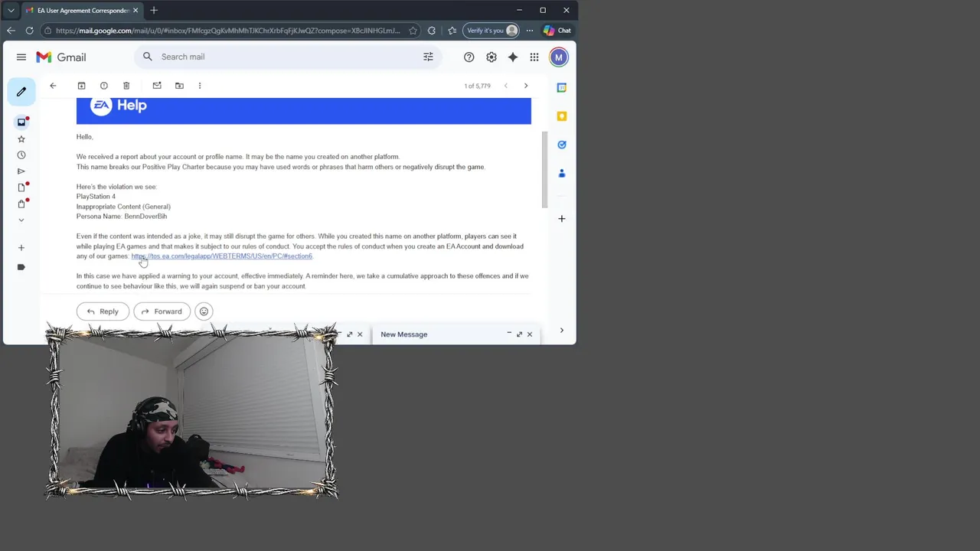Viewport: 980px width, 551px height.
Task: Open Copilot Chat button
Action: (x=557, y=31)
